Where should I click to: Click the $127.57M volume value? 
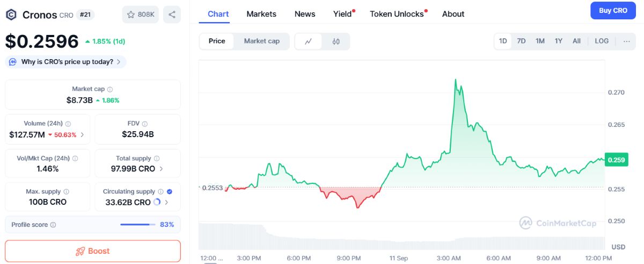coord(27,135)
